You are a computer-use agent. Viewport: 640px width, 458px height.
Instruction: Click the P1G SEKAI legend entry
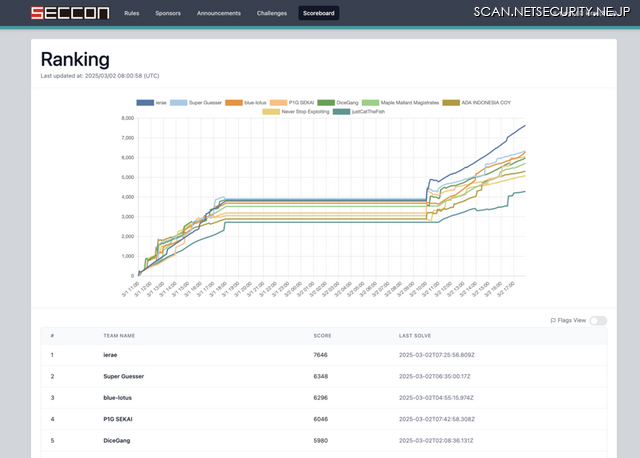pos(302,102)
